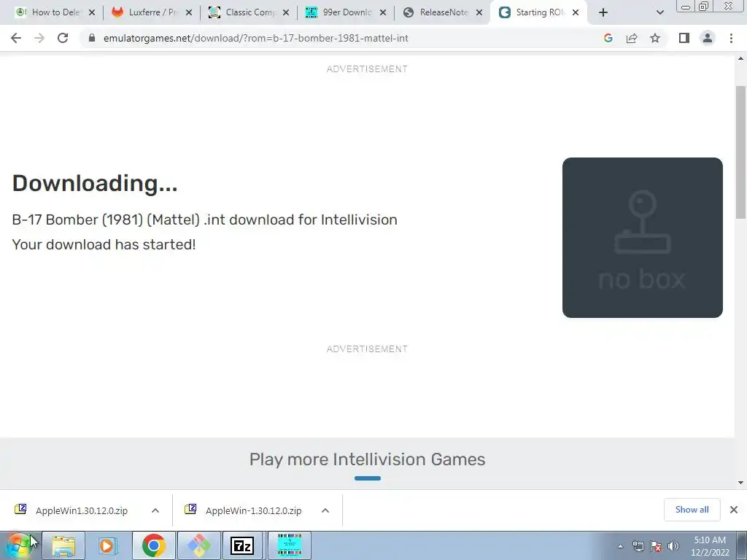Bookmark this page with the star
This screenshot has width=747, height=560.
[655, 38]
